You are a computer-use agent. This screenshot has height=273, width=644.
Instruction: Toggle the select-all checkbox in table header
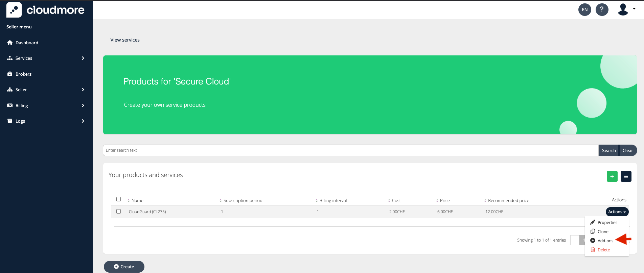118,199
